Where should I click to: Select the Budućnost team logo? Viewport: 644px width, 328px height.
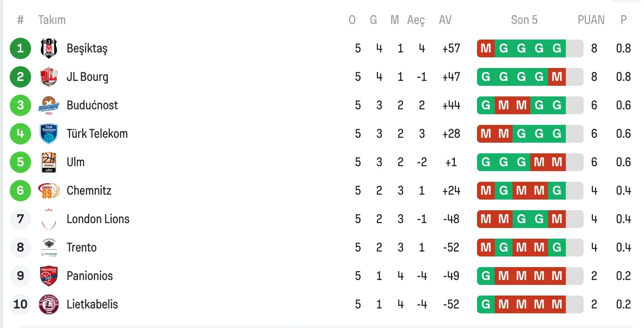(x=49, y=105)
